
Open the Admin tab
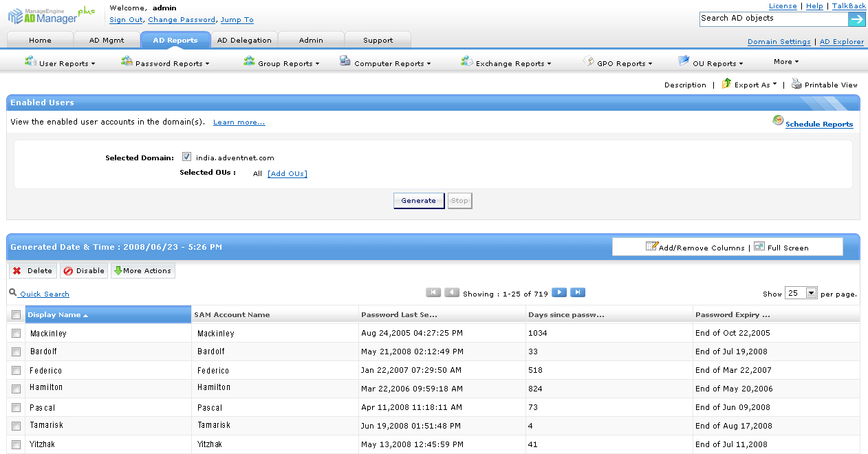click(x=311, y=40)
